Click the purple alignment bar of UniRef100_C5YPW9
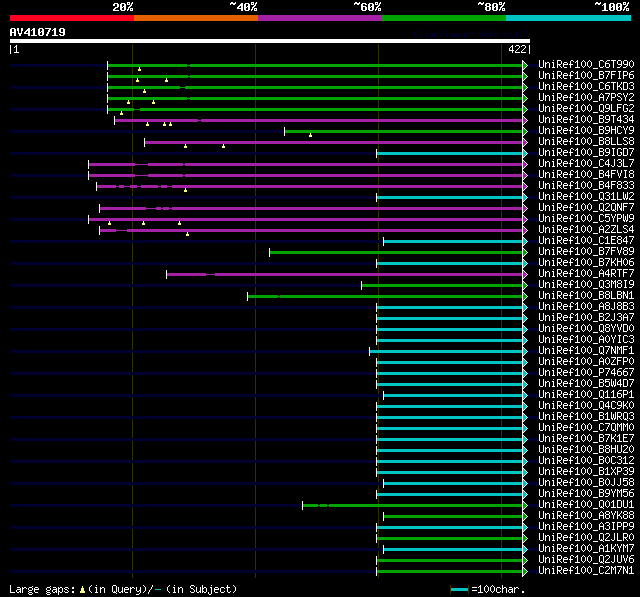 click(x=305, y=220)
